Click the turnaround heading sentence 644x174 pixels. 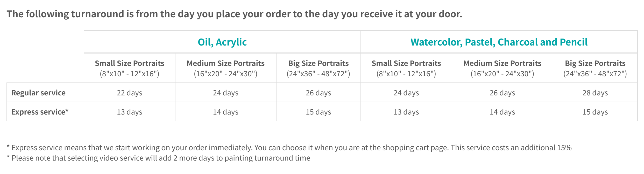click(234, 14)
